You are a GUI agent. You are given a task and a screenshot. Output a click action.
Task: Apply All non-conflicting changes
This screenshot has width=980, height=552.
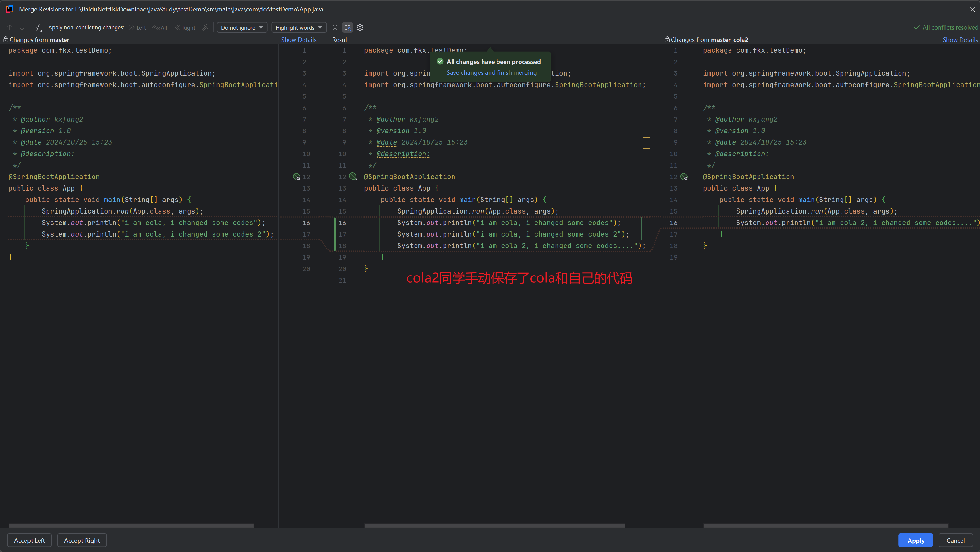pyautogui.click(x=160, y=27)
